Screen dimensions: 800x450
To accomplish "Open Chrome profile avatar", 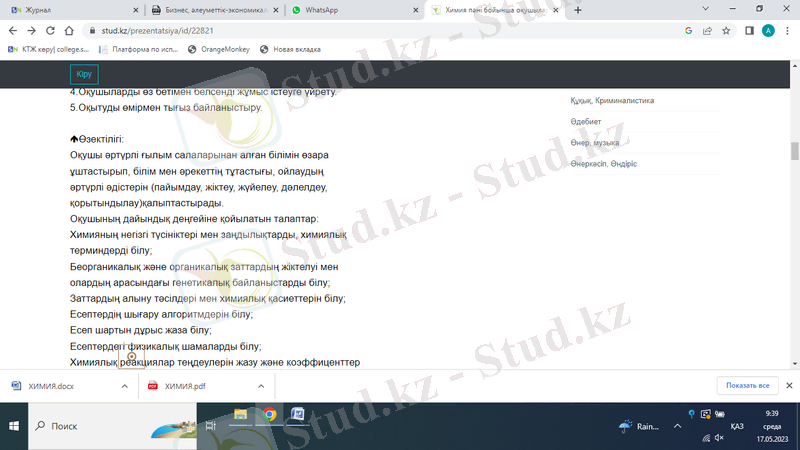I will pos(768,31).
